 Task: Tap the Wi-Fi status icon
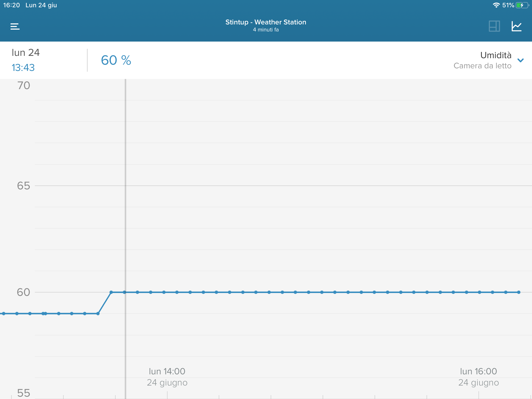click(x=496, y=5)
